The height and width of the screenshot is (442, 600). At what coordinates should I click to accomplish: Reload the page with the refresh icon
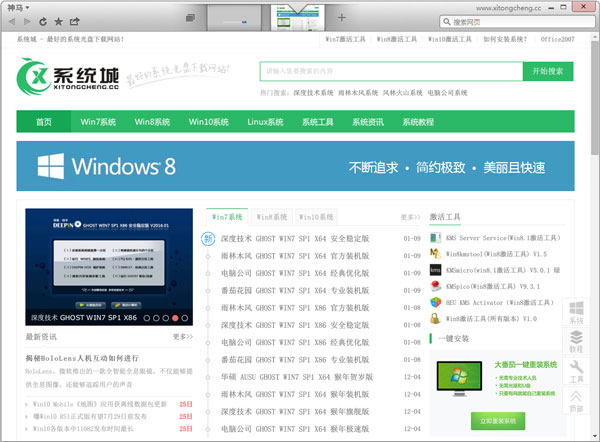43,21
